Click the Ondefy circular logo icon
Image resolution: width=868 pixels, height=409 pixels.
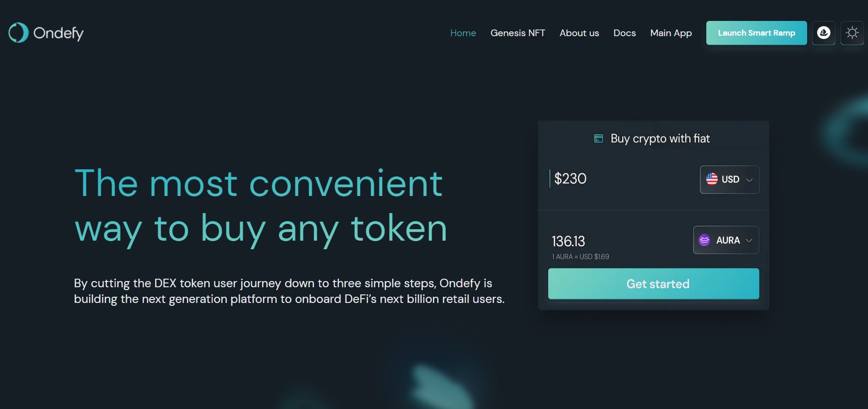pyautogui.click(x=19, y=33)
